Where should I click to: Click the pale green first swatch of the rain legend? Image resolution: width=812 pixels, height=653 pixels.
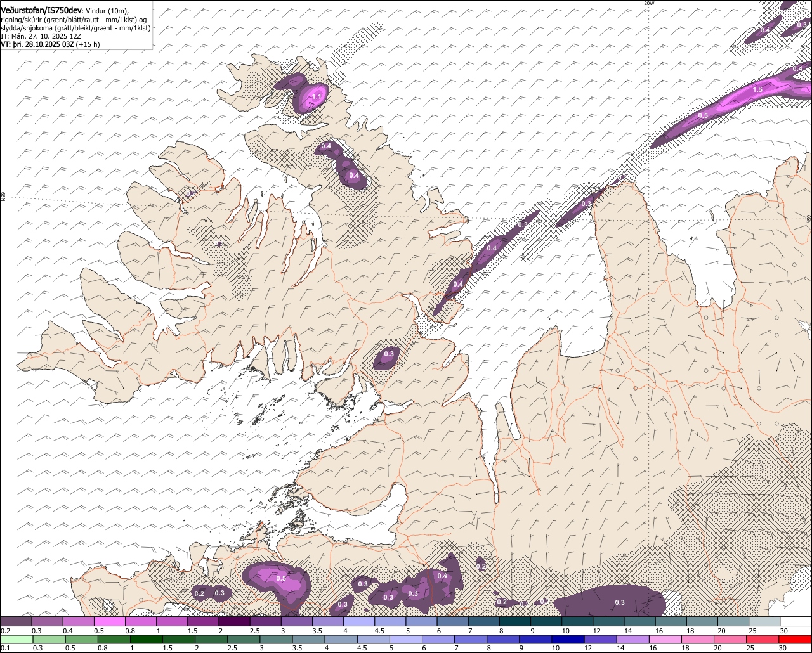click(x=16, y=639)
